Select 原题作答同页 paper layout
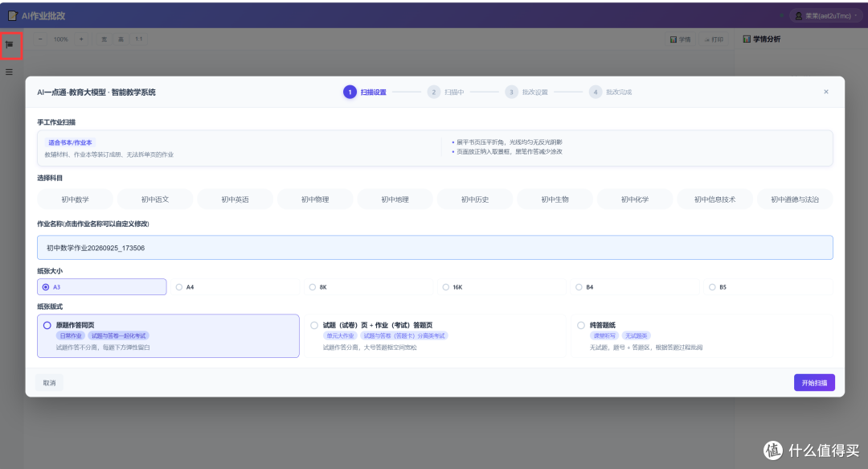 coord(168,336)
